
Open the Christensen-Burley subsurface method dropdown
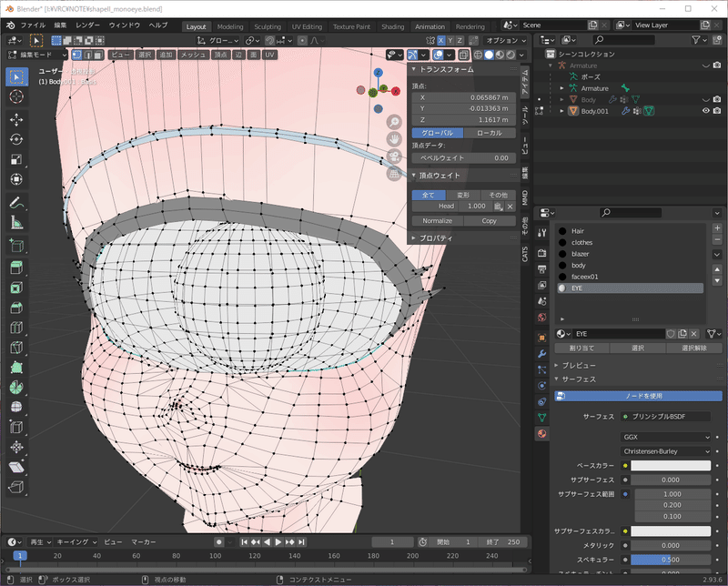click(666, 451)
